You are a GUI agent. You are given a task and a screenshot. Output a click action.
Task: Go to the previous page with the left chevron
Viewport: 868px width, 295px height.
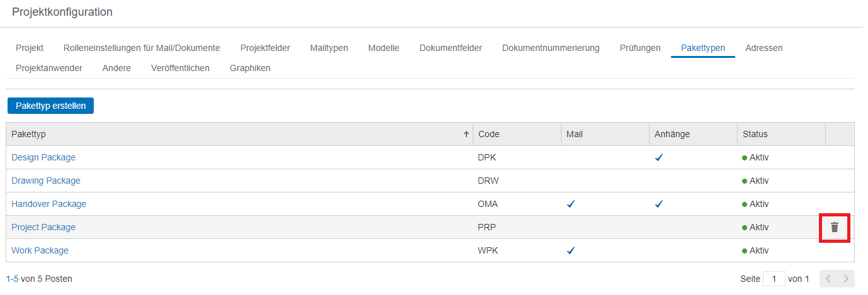click(828, 279)
